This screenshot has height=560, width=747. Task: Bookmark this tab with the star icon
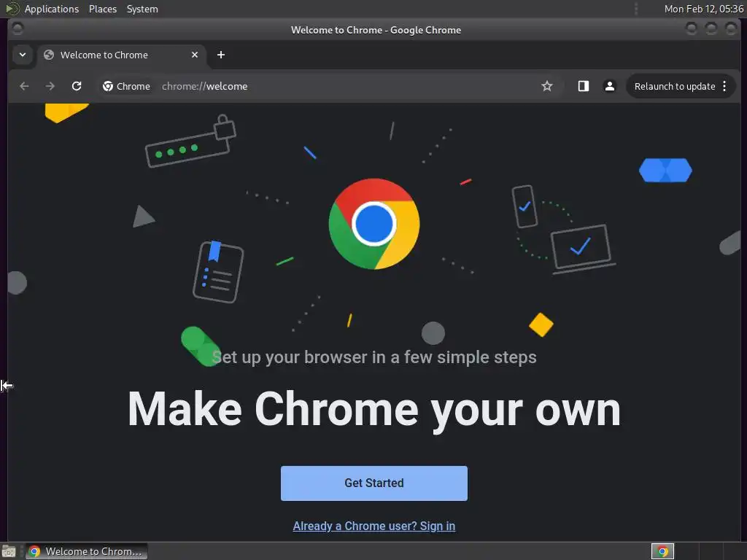click(547, 86)
